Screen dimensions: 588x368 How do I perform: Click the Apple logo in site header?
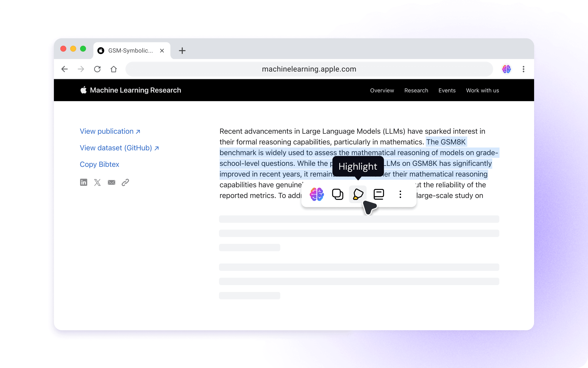[84, 90]
